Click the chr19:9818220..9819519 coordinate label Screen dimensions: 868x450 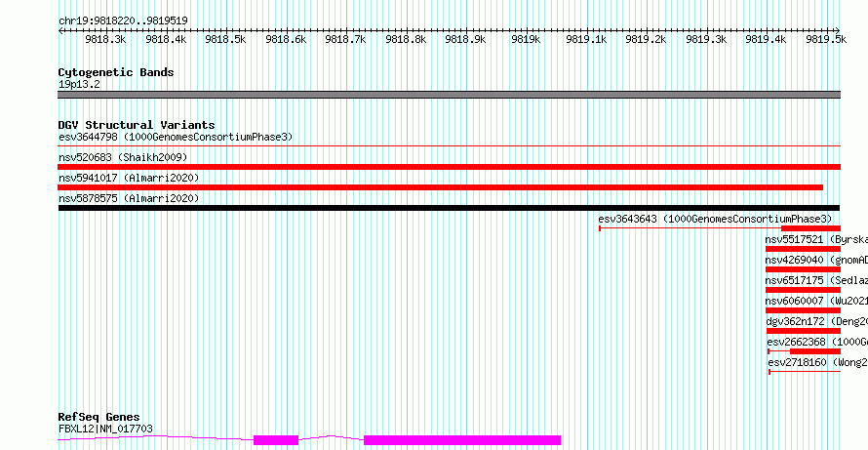[x=123, y=20]
